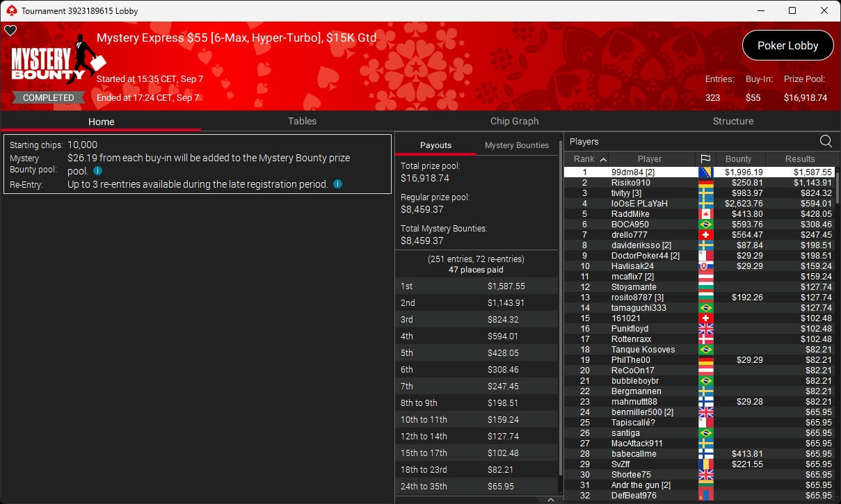Image resolution: width=841 pixels, height=504 pixels.
Task: Maximize the tournament lobby window
Action: pyautogui.click(x=792, y=10)
